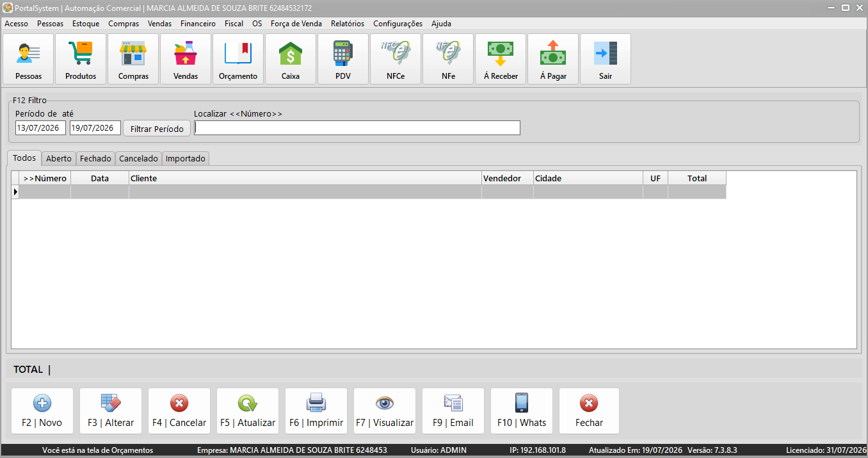Screen dimensions: 868x458
Task: Create new quote with F2 Novo
Action: (x=42, y=411)
